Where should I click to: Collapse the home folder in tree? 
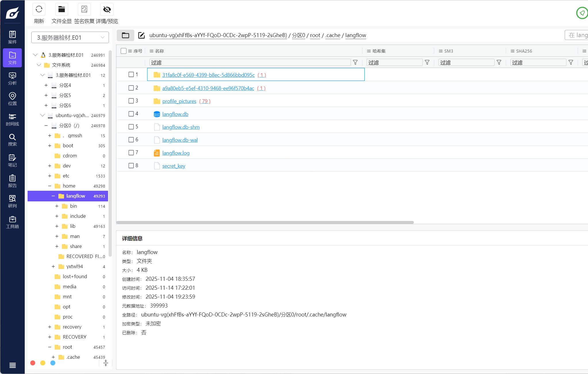tap(50, 186)
